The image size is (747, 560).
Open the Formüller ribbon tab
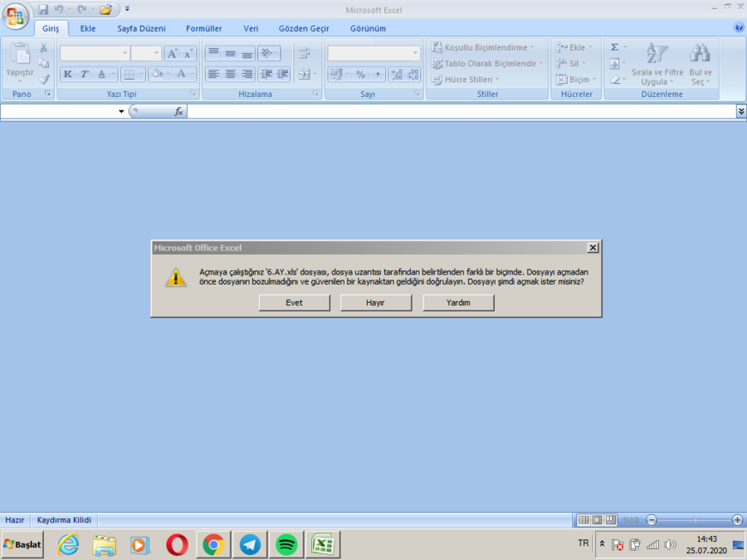203,28
